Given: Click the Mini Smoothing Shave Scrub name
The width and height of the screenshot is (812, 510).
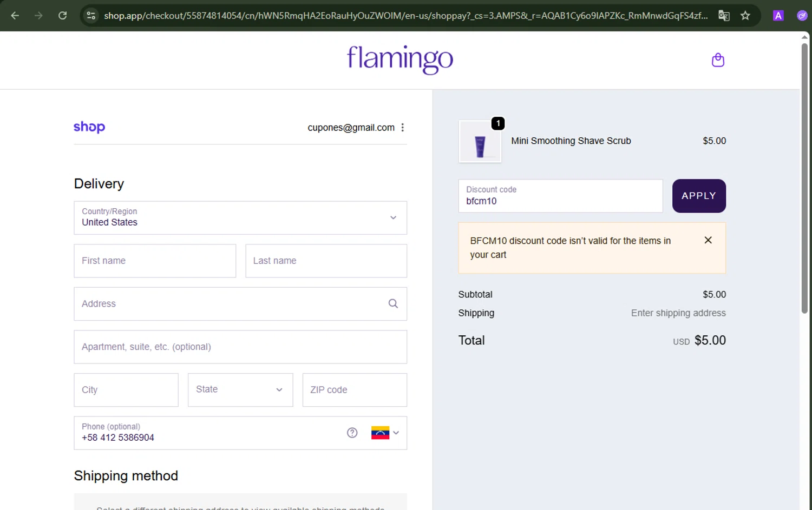Looking at the screenshot, I should (x=571, y=141).
